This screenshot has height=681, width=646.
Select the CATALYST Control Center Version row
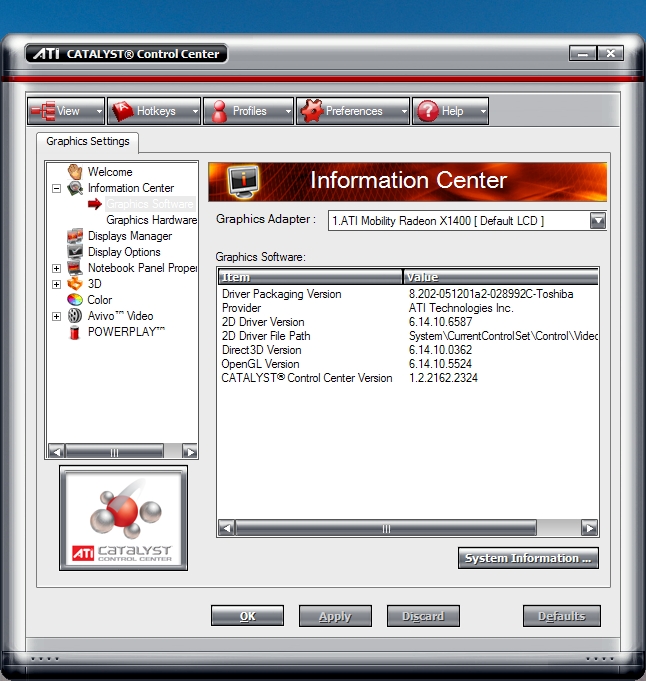tap(408, 378)
